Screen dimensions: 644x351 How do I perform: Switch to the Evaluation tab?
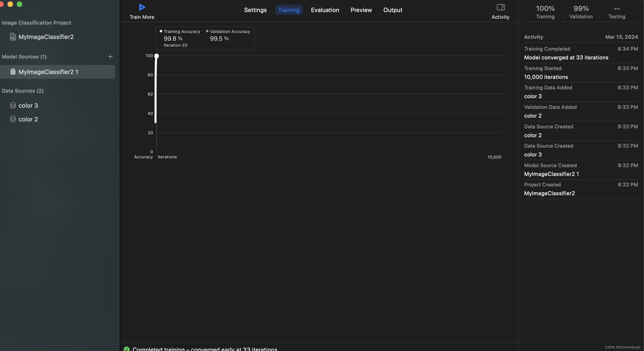tap(325, 10)
